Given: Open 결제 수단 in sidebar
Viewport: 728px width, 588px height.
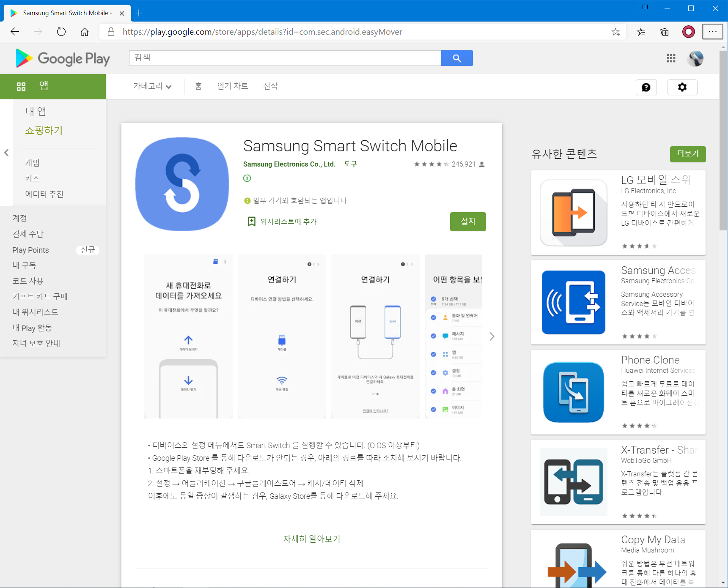Looking at the screenshot, I should pos(28,234).
